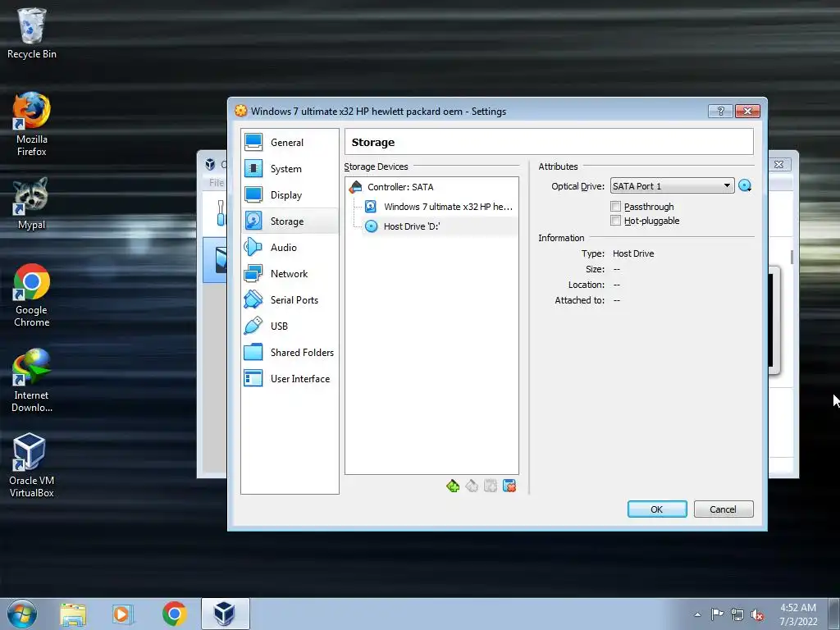This screenshot has height=630, width=840.
Task: Open the General settings category
Action: tap(290, 143)
